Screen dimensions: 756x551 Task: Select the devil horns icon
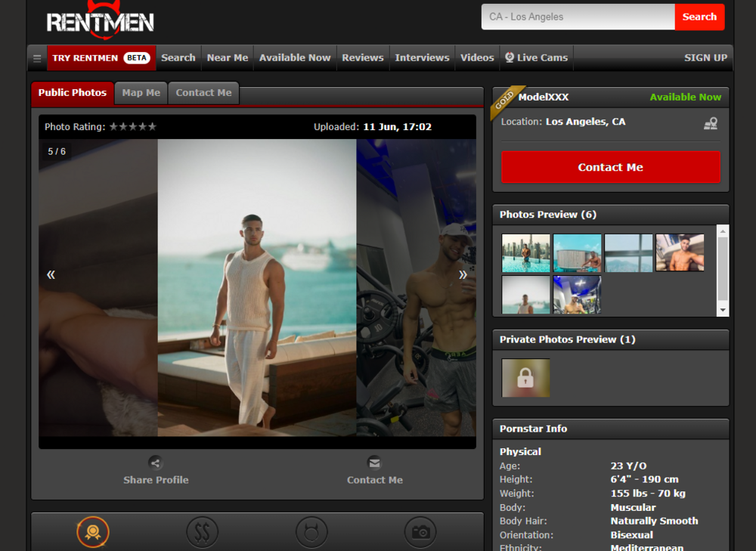tap(311, 532)
